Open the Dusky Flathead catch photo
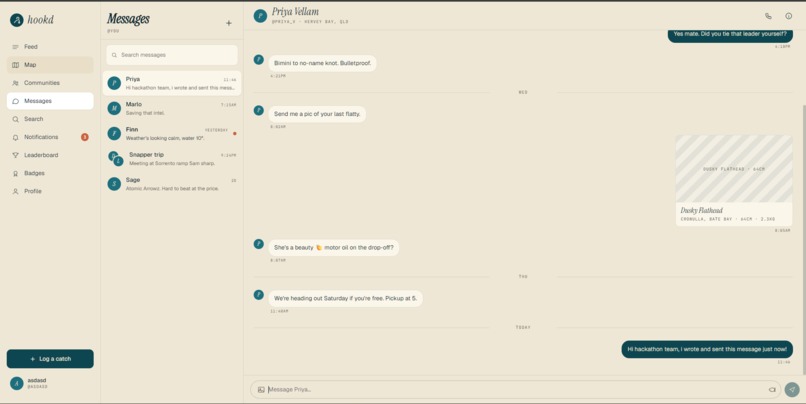 [x=734, y=169]
